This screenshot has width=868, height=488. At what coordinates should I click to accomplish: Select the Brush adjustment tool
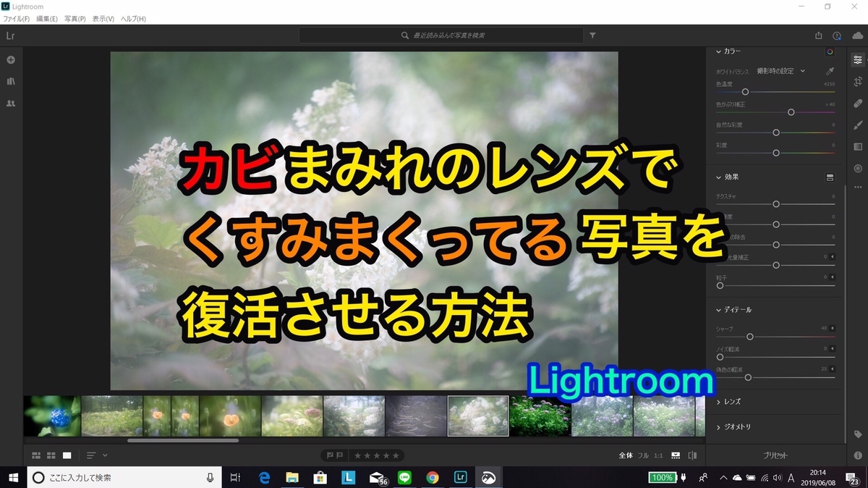tap(858, 125)
